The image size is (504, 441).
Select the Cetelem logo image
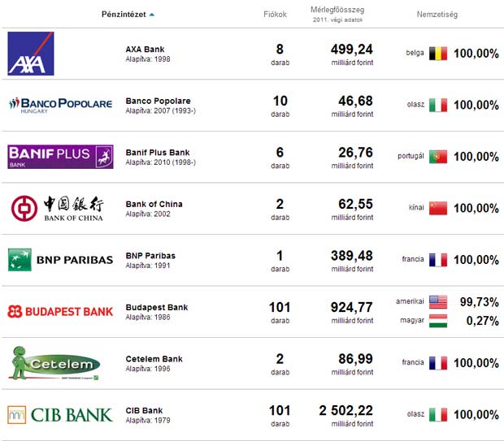coord(54,363)
